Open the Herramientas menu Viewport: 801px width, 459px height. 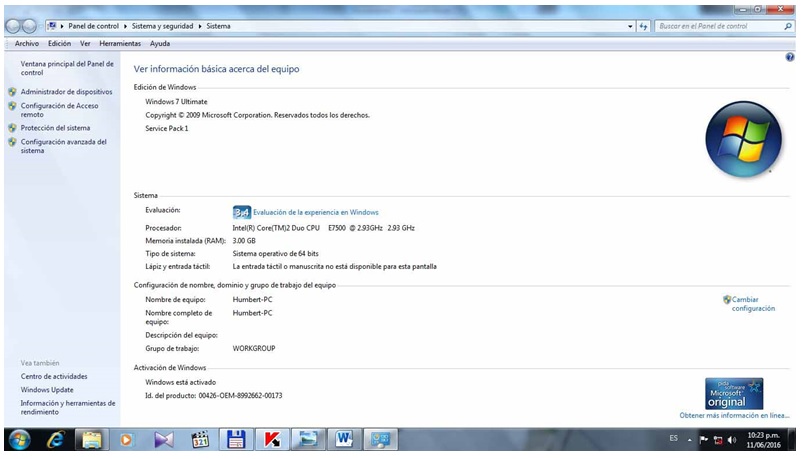[120, 43]
